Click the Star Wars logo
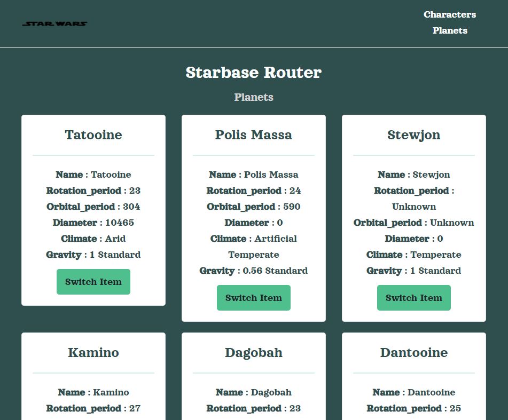Image resolution: width=508 pixels, height=420 pixels. pos(55,23)
